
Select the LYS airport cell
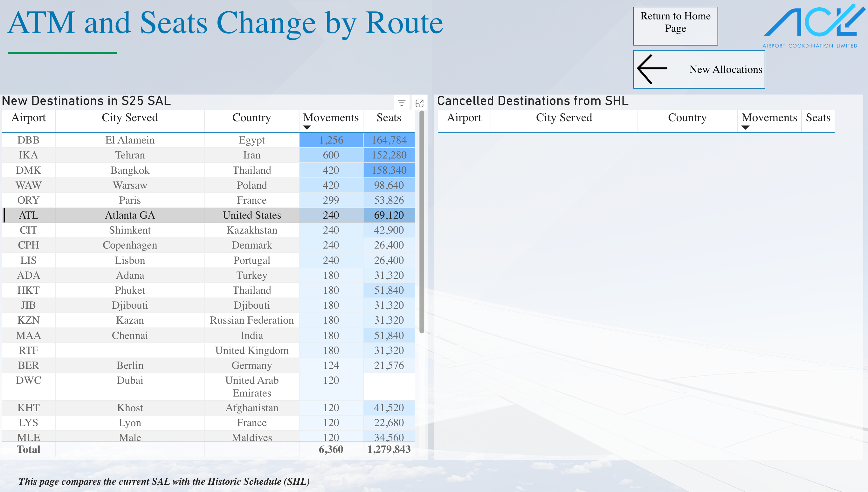point(28,423)
